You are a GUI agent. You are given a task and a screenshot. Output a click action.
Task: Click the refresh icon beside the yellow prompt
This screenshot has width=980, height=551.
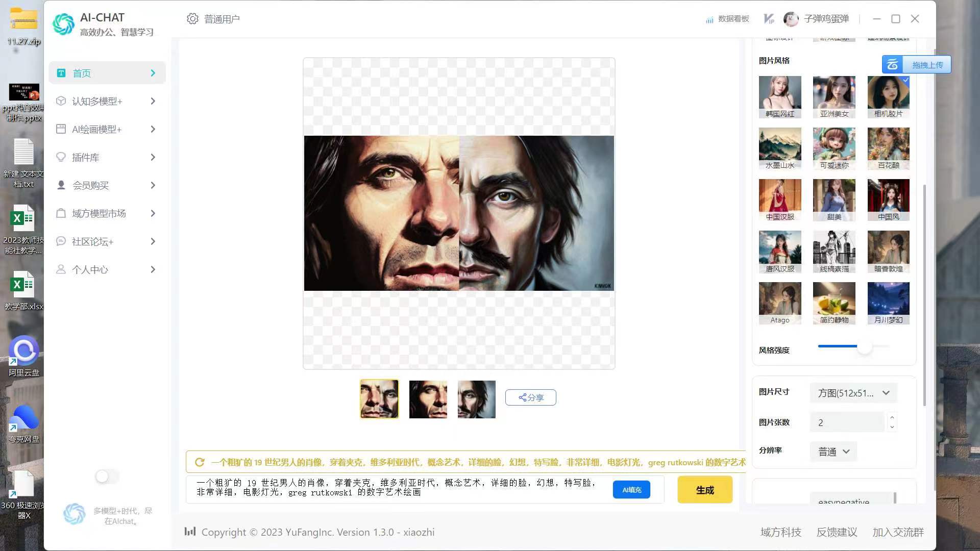(x=200, y=462)
